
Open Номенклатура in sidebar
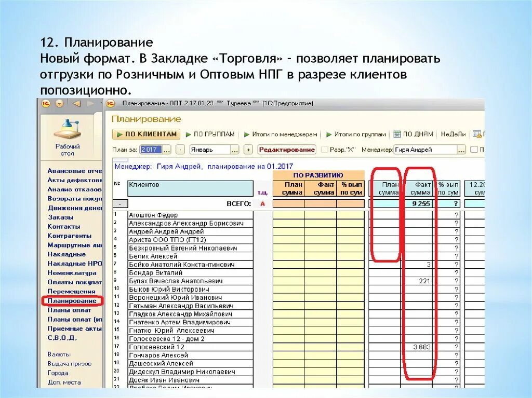(x=72, y=273)
